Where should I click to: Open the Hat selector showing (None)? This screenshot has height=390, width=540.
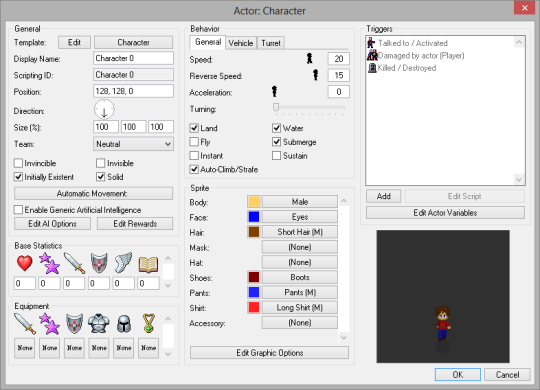[x=300, y=262]
